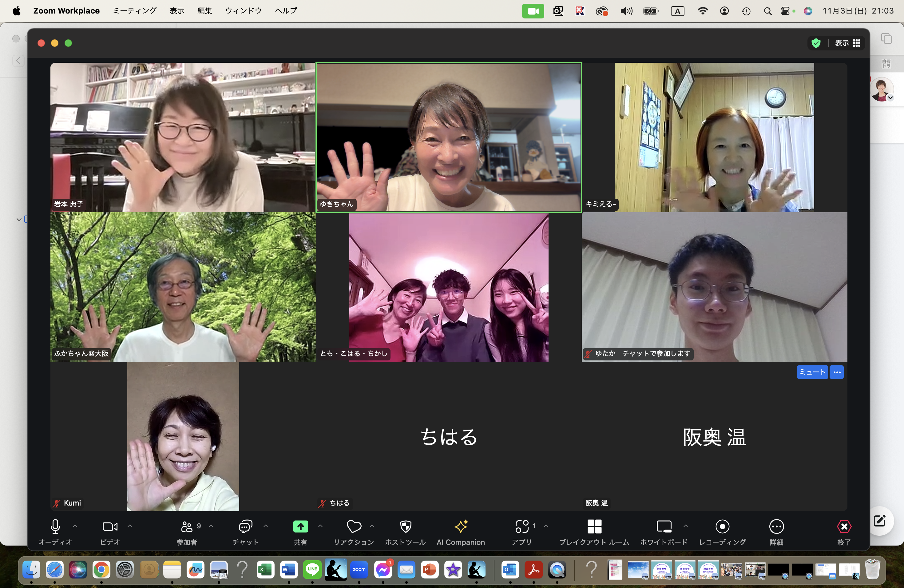904x588 pixels.
Task: Click the リアクション heart icon
Action: (x=354, y=527)
